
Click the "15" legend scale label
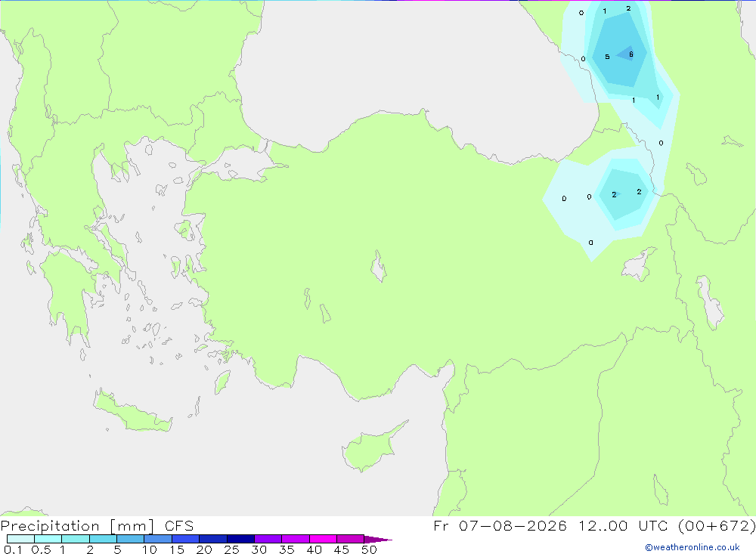pyautogui.click(x=177, y=549)
